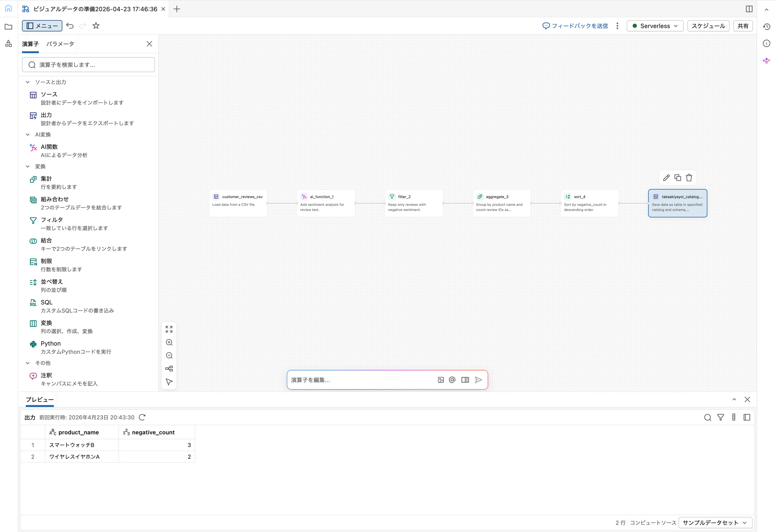This screenshot has height=532, width=775.
Task: Collapse the ソースと出力 operator section
Action: 28,82
